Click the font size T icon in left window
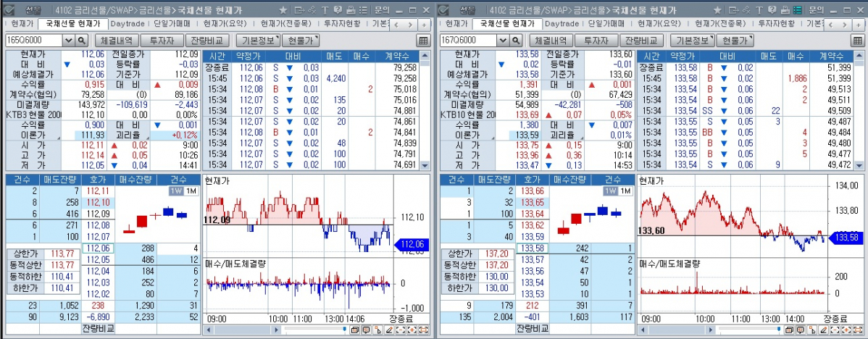The height and width of the screenshot is (339, 868). (325, 10)
